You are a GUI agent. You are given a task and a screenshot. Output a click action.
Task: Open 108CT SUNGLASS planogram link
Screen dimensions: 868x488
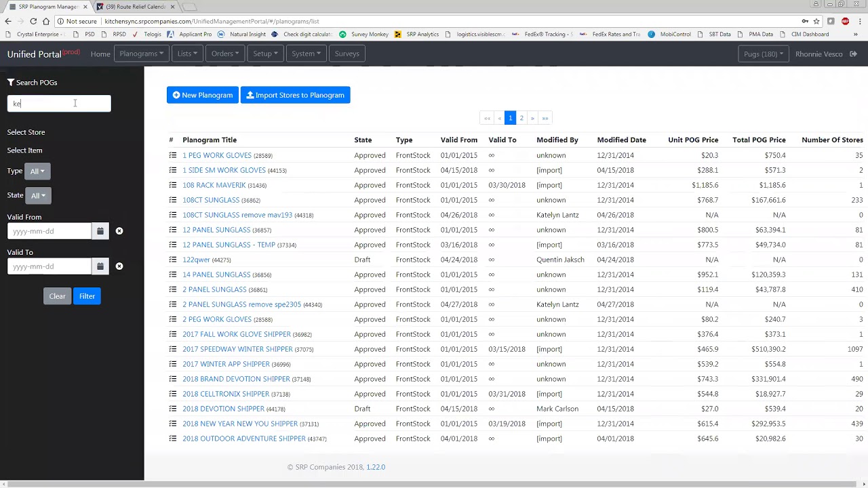click(211, 200)
